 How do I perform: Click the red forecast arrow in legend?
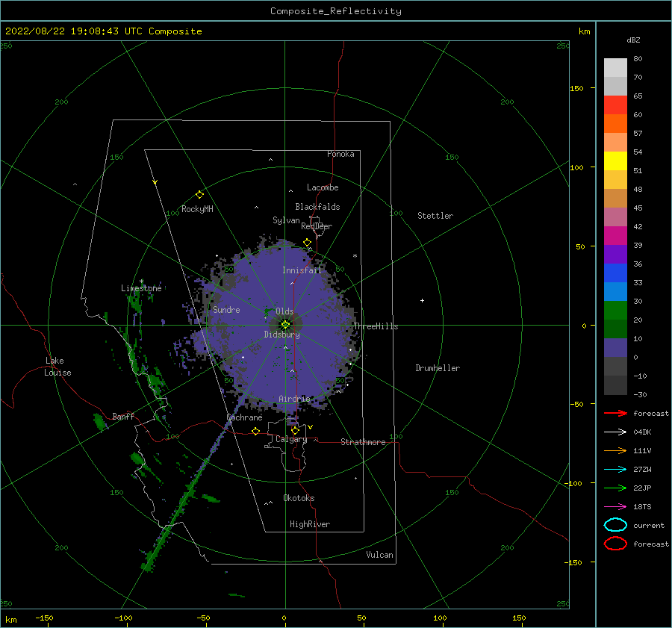(x=615, y=413)
